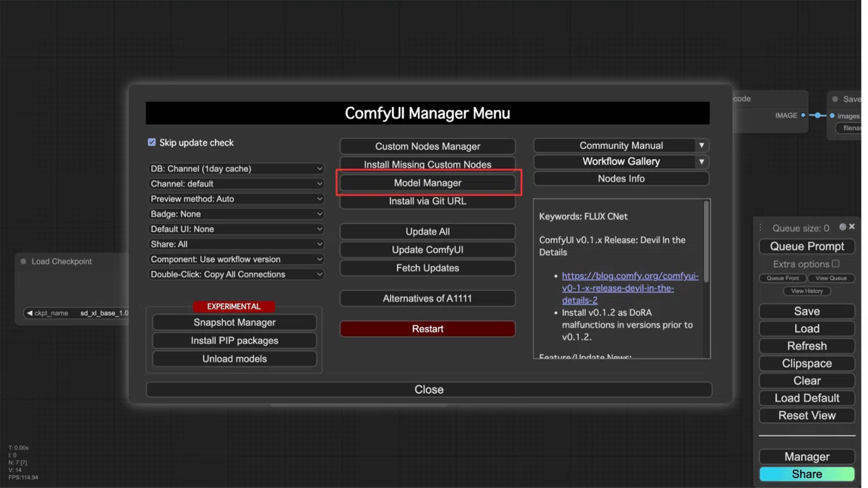Click the Update All button
The height and width of the screenshot is (488, 868).
pyautogui.click(x=427, y=231)
